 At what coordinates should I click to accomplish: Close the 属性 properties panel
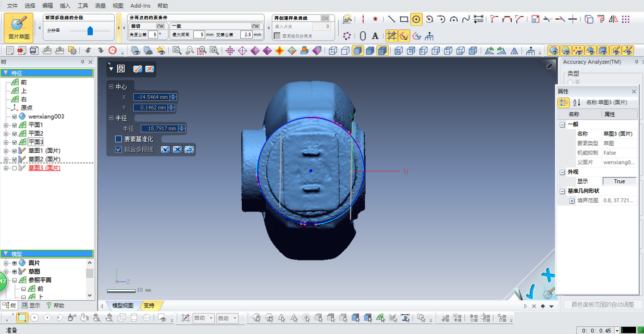[634, 91]
